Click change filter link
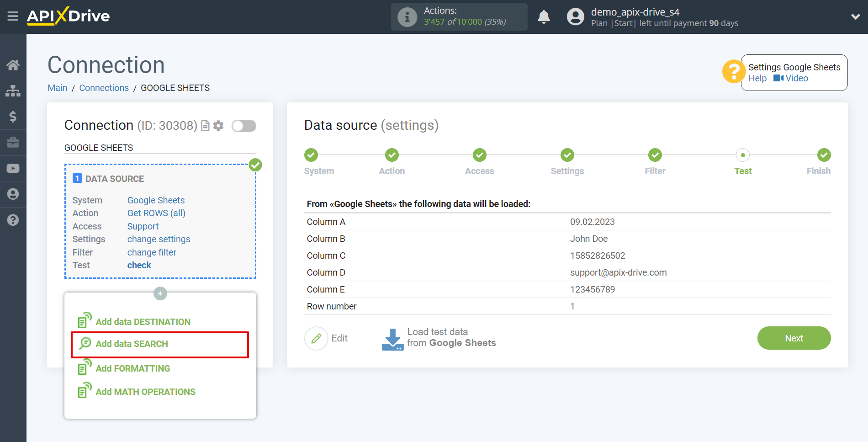The height and width of the screenshot is (442, 868). click(x=152, y=252)
